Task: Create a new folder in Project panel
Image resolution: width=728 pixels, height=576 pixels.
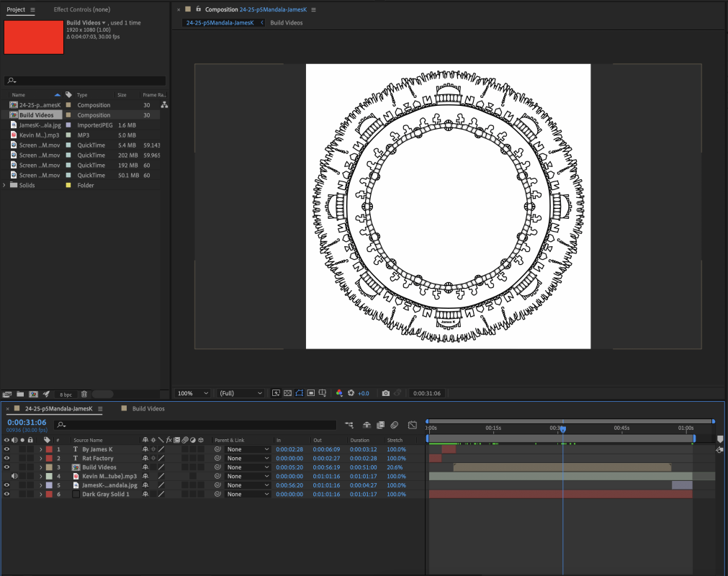Action: 20,394
